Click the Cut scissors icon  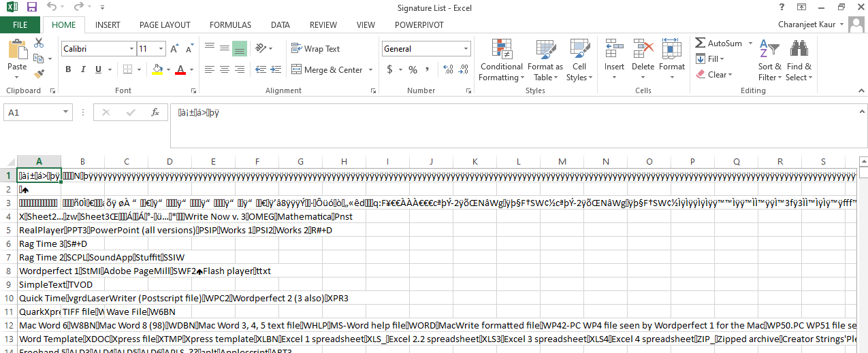pyautogui.click(x=39, y=43)
